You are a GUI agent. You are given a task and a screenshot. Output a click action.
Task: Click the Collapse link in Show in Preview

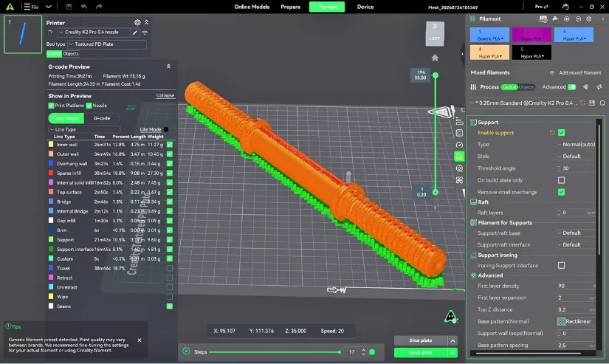[165, 95]
